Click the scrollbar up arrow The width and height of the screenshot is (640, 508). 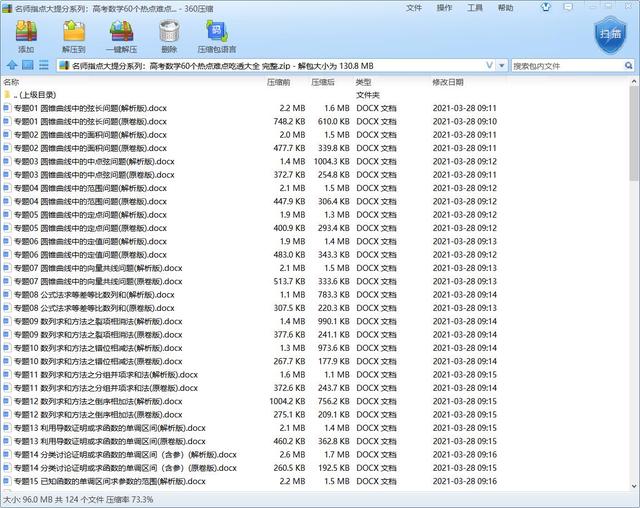pos(634,82)
